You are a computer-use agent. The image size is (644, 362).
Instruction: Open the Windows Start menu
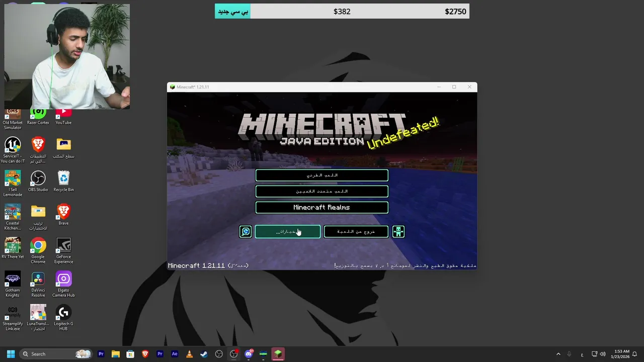pyautogui.click(x=11, y=354)
